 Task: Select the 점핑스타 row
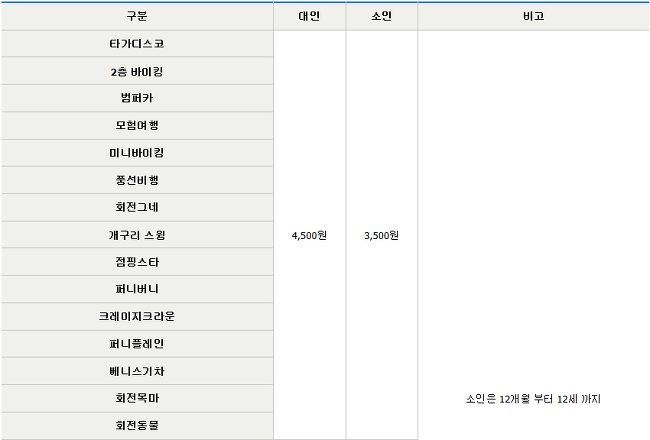click(x=137, y=262)
